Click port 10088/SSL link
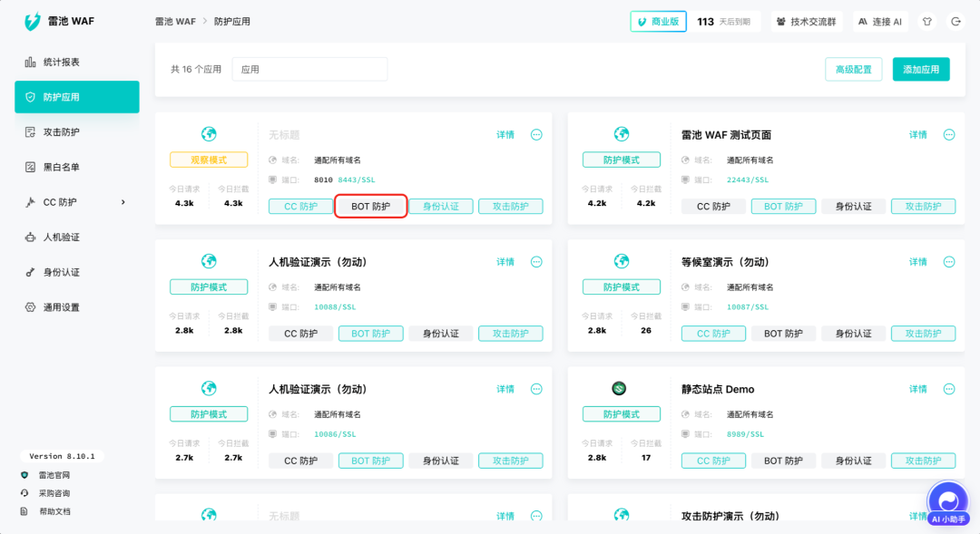 pyautogui.click(x=335, y=307)
